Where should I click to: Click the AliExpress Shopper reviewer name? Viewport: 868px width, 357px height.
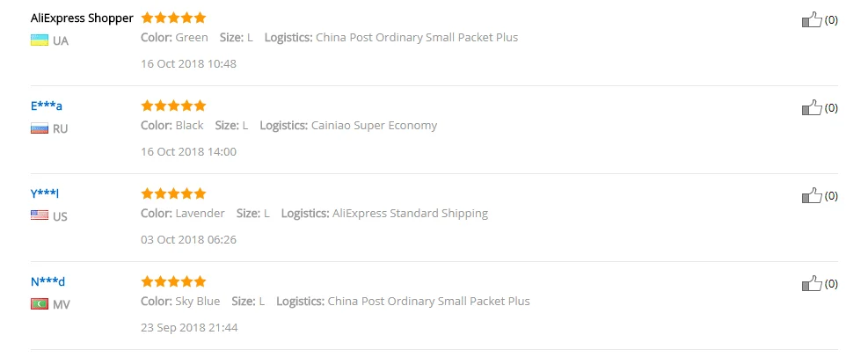pos(82,18)
